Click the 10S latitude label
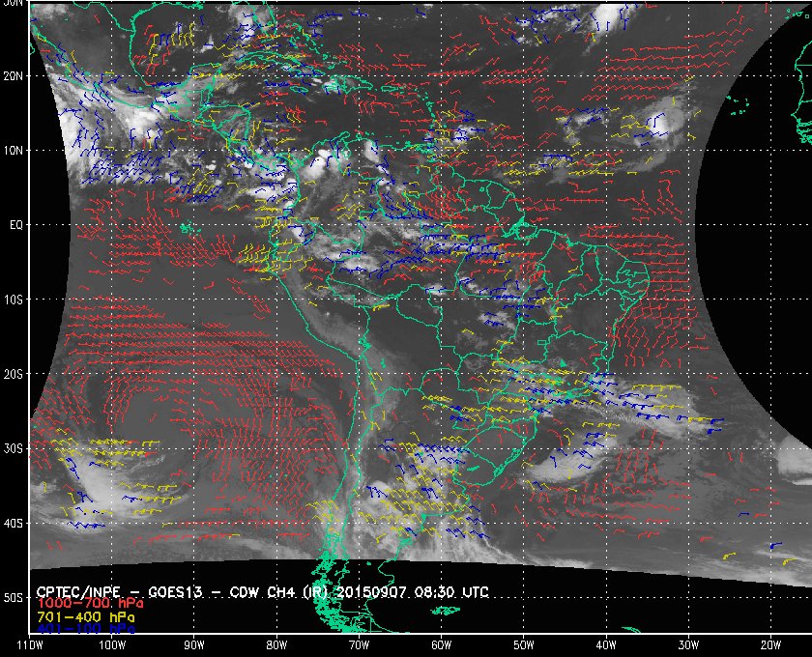Image resolution: width=812 pixels, height=657 pixels. 14,300
